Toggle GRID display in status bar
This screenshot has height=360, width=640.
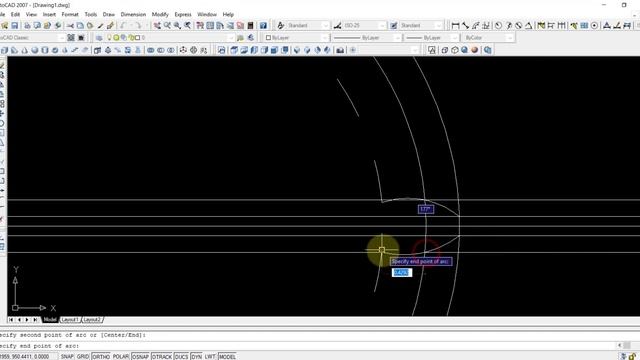83,356
